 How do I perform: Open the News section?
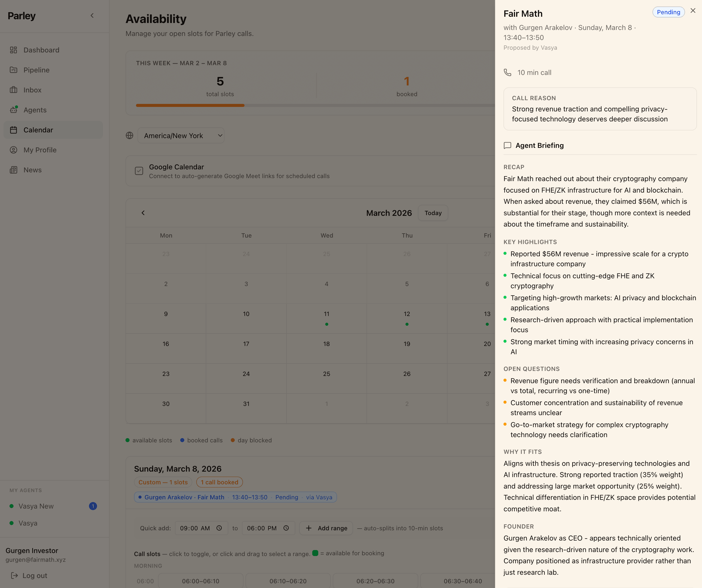pyautogui.click(x=14, y=170)
